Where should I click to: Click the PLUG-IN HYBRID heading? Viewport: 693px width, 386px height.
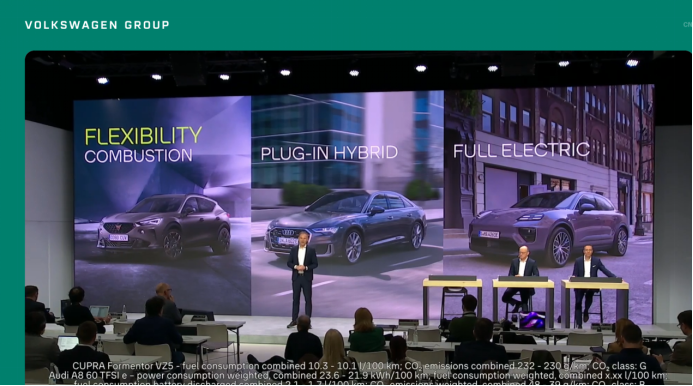tap(329, 153)
